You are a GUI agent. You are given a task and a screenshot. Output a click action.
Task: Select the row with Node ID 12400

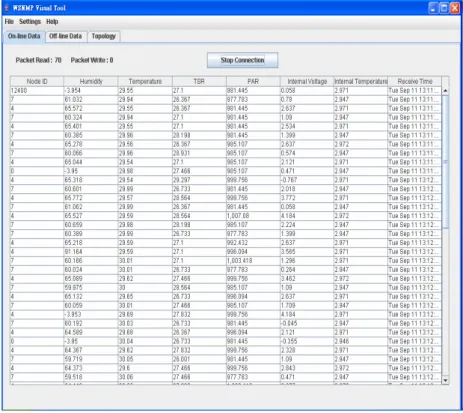tap(226, 91)
